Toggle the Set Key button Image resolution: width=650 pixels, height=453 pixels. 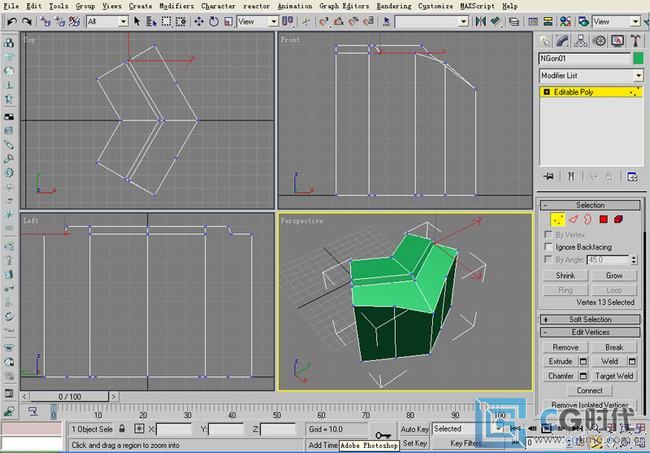414,443
